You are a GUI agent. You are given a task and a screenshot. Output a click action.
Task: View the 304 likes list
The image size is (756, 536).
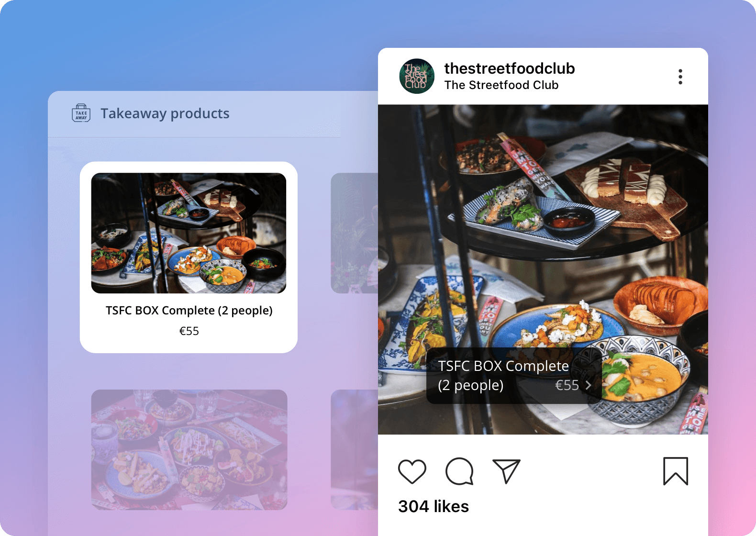point(434,506)
